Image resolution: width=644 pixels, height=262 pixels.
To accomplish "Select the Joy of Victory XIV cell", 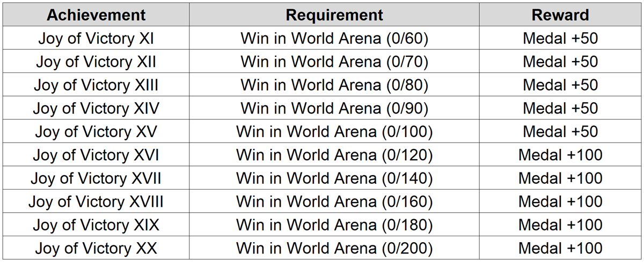I will tap(96, 108).
